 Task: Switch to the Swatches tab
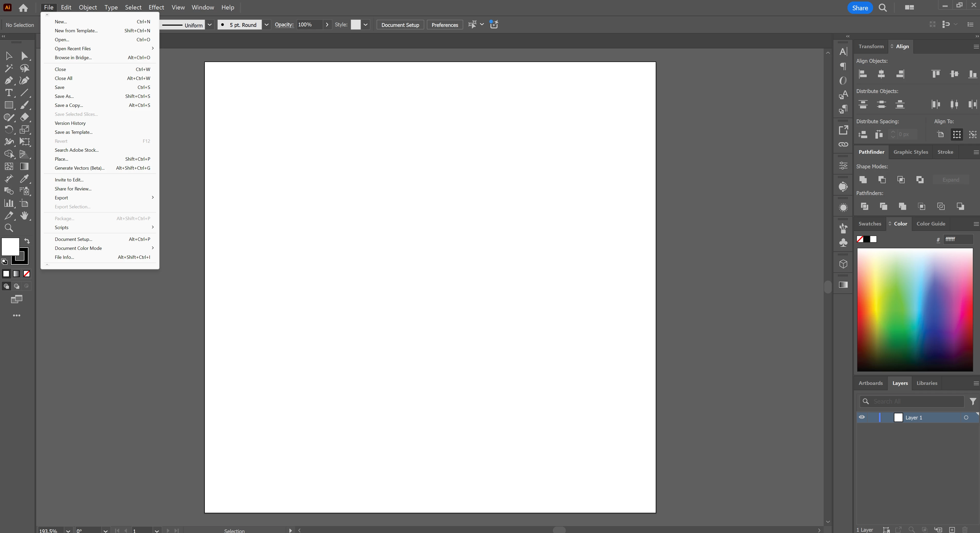[870, 223]
